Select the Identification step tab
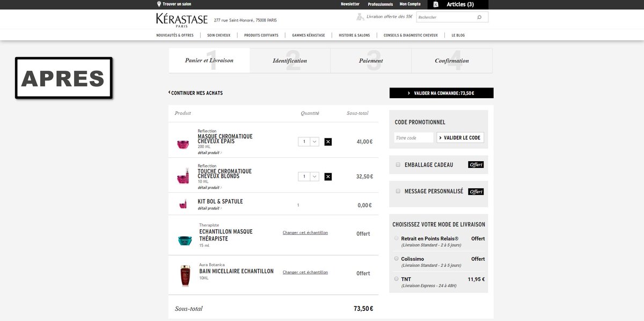This screenshot has height=321, width=644. 290,60
